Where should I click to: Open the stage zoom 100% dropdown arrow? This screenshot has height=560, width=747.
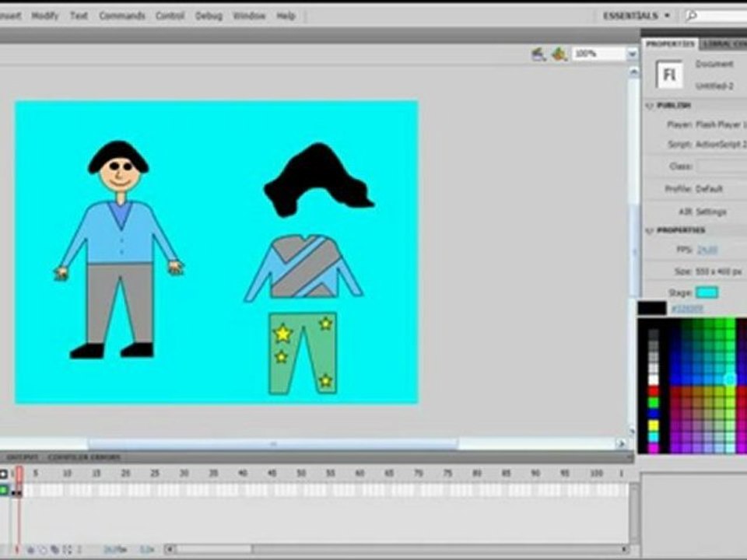(632, 54)
